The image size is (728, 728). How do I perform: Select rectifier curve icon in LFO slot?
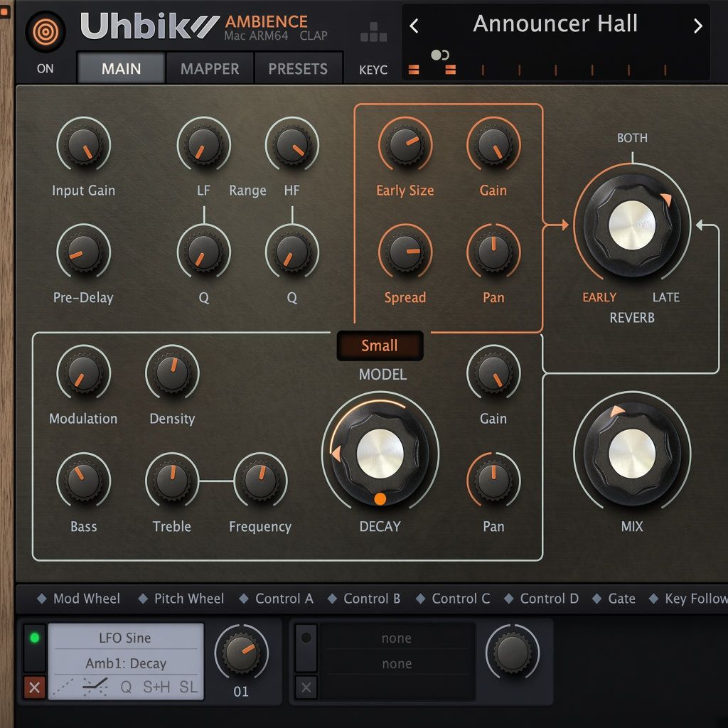tap(95, 687)
